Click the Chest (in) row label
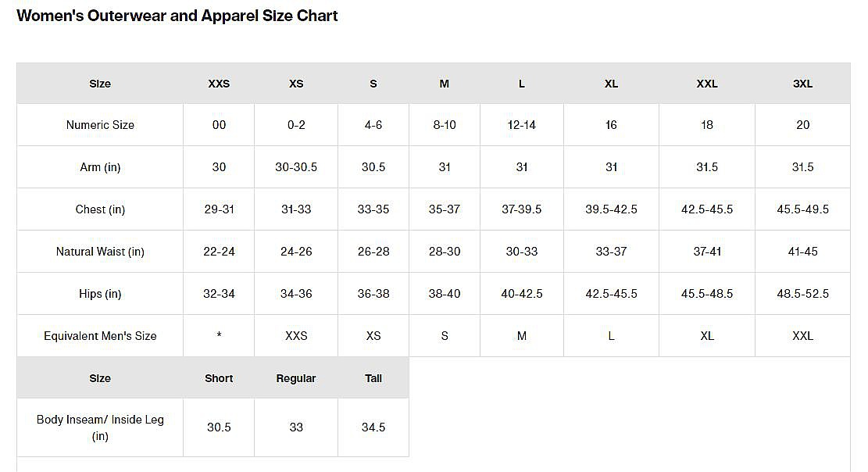The height and width of the screenshot is (472, 868). pyautogui.click(x=100, y=209)
